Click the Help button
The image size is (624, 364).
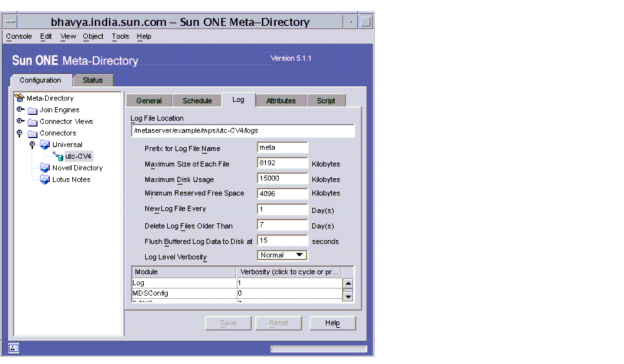coord(333,323)
